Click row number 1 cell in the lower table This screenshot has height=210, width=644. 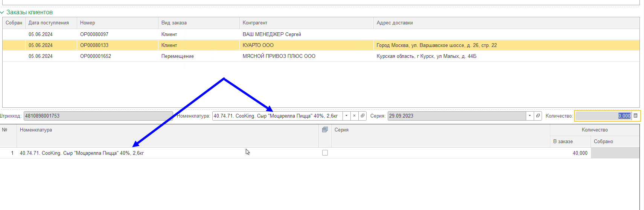8,153
